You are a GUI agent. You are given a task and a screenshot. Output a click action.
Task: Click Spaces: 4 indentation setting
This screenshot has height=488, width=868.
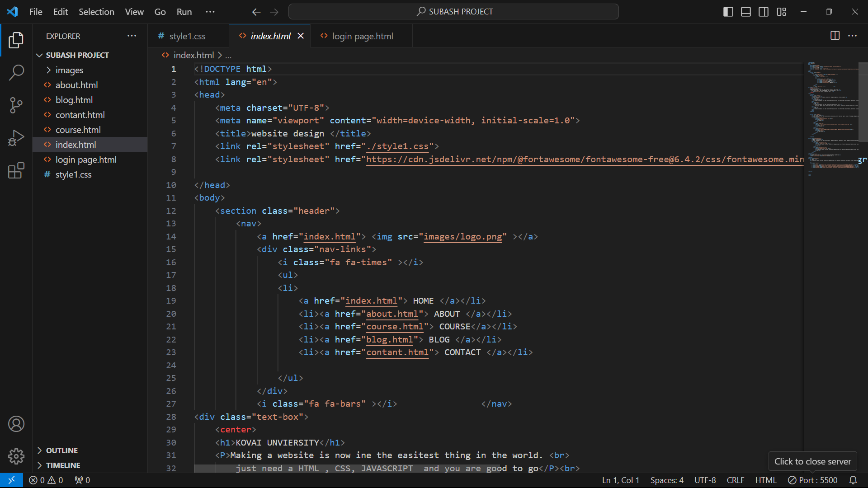pyautogui.click(x=667, y=480)
